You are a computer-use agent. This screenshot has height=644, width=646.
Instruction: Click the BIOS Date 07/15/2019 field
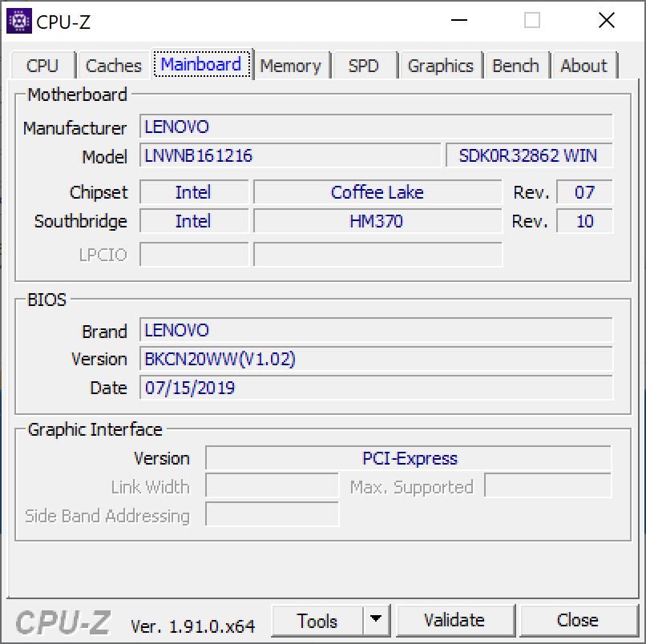[376, 388]
